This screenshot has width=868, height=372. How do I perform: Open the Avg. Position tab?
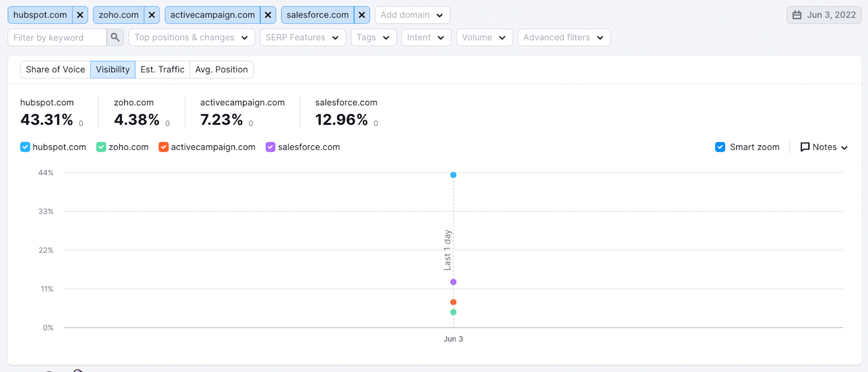pos(221,69)
